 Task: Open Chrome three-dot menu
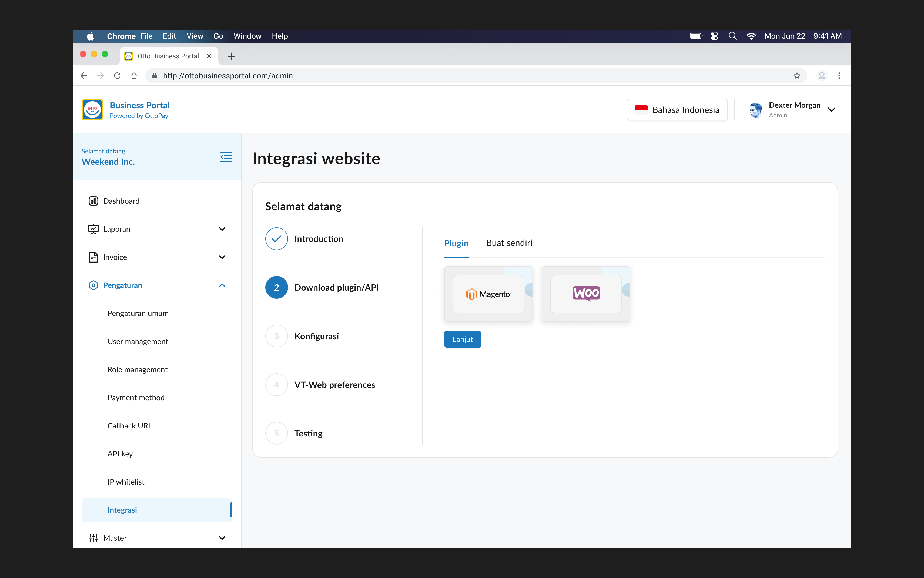[x=839, y=76]
